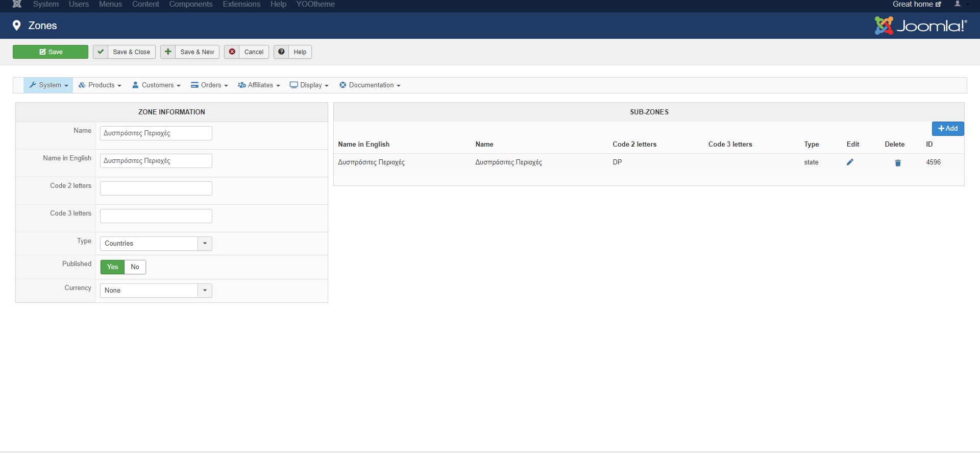Expand the Orders dropdown menu

coord(209,85)
